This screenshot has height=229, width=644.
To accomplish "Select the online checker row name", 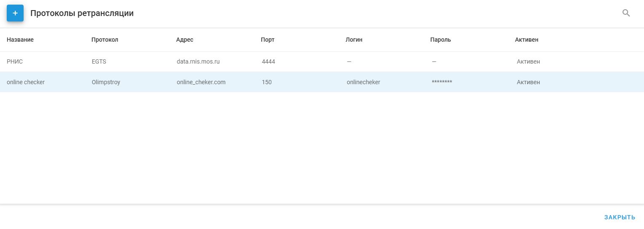I will coord(26,82).
